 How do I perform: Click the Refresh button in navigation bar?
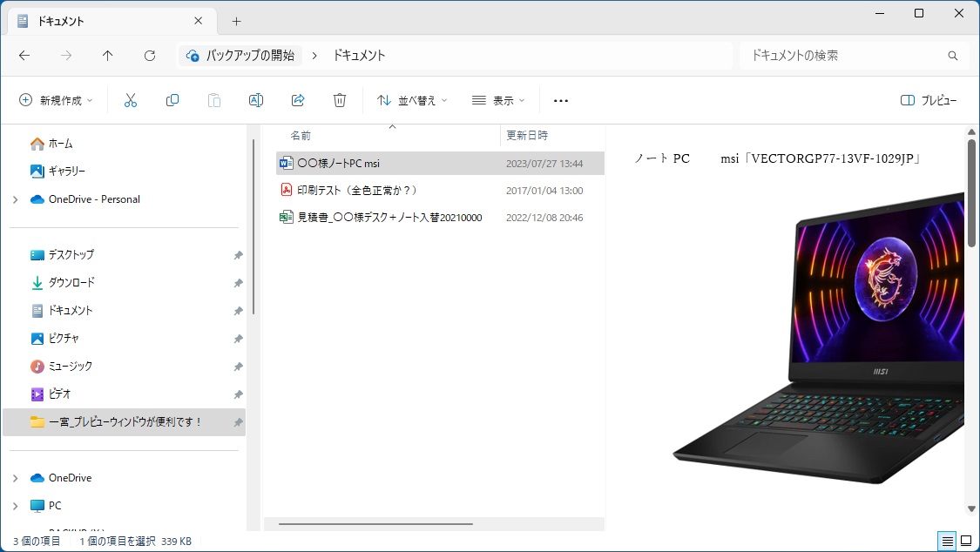point(150,55)
